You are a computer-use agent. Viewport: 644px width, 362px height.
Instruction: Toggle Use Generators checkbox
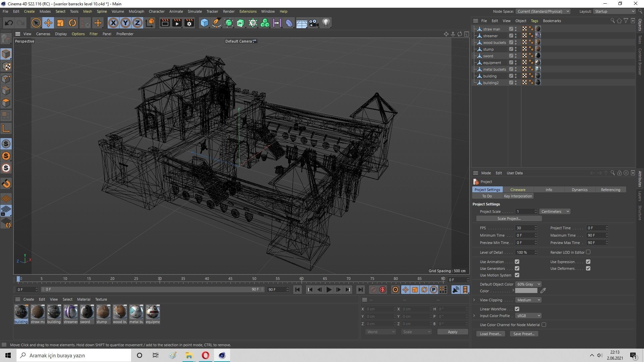coord(517,268)
